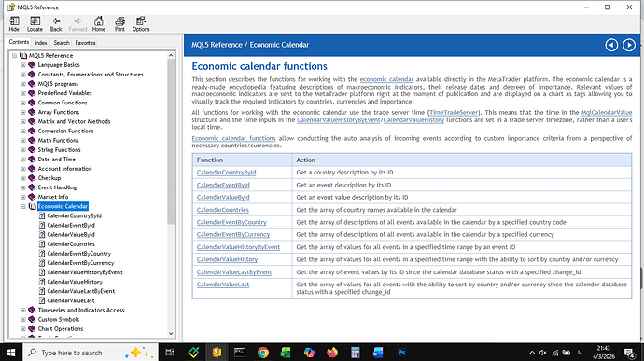Click the contents tree scroll-up arrow
This screenshot has height=361, width=644.
coord(171,55)
